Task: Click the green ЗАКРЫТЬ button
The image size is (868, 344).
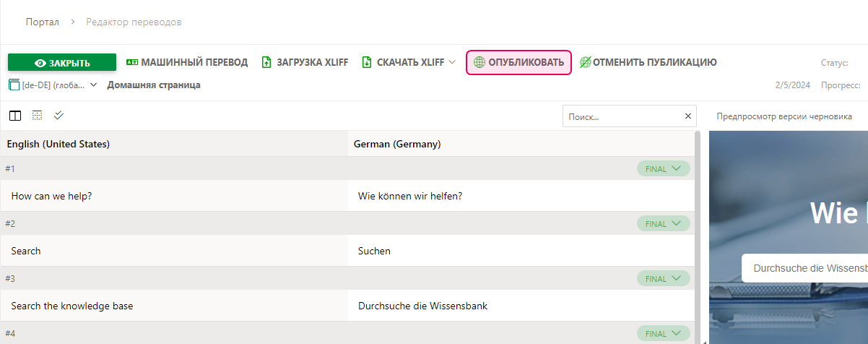Action: (x=62, y=63)
